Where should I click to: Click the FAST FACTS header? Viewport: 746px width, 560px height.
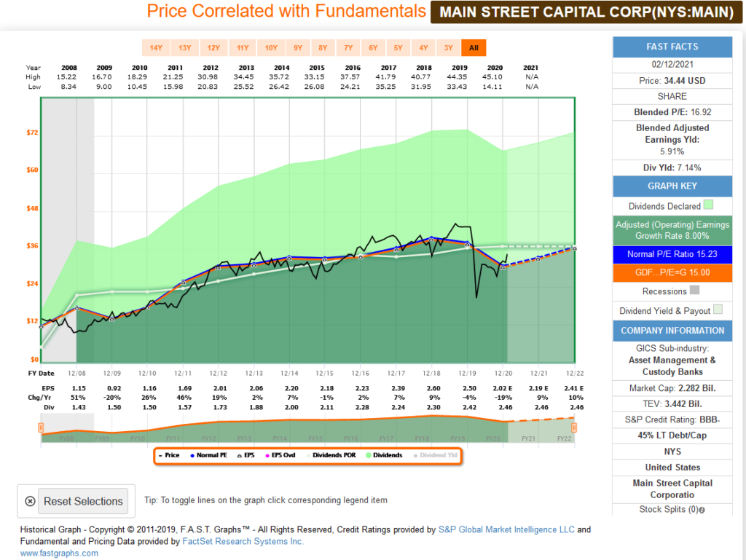coord(672,47)
